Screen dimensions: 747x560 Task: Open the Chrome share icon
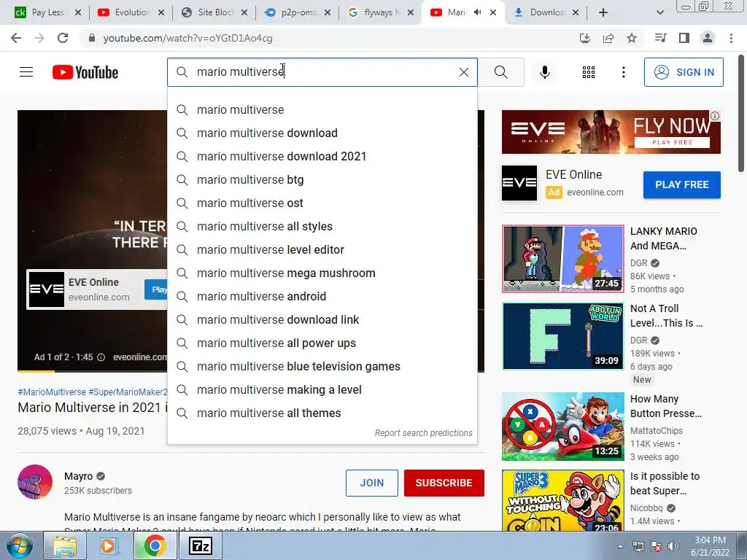(608, 38)
